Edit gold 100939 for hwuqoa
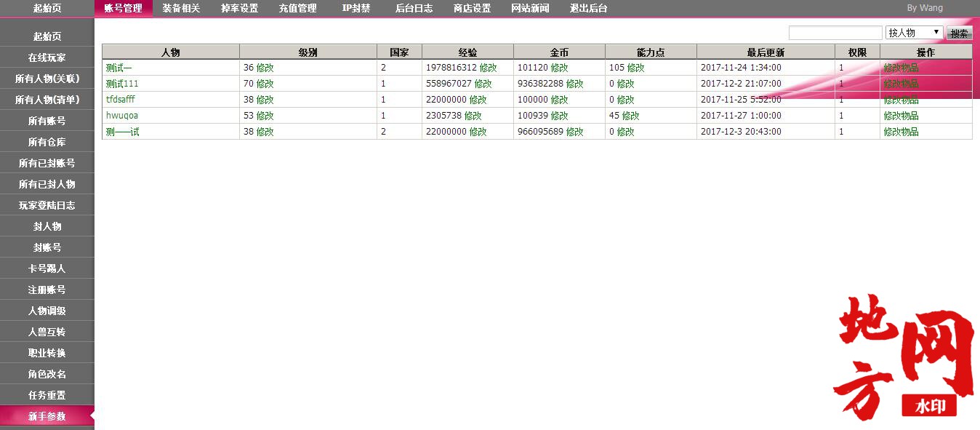 560,116
